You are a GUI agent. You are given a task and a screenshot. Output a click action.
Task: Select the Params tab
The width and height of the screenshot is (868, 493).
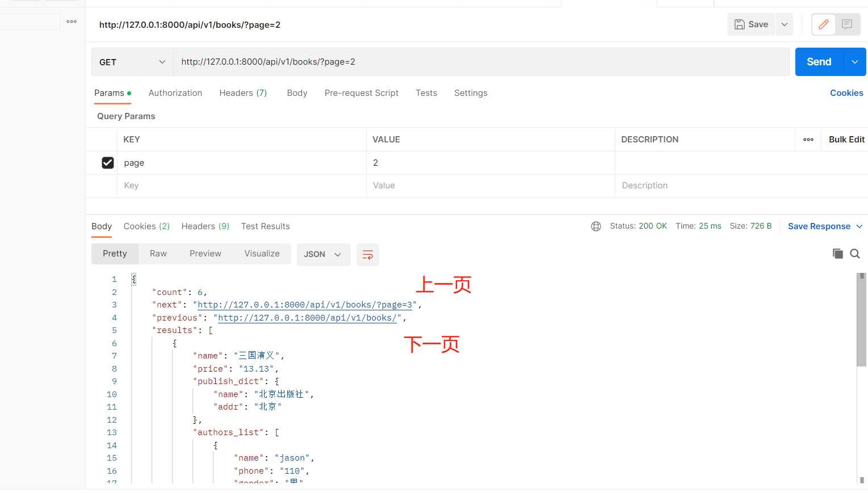(x=112, y=93)
